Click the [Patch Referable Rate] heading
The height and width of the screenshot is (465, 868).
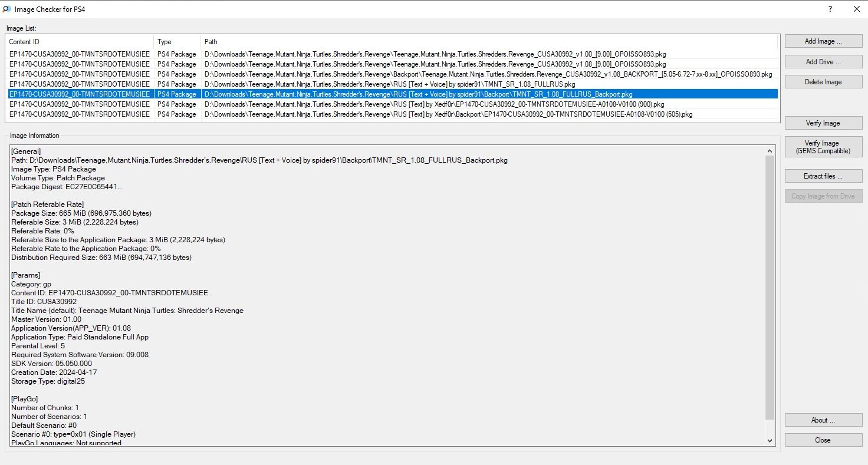click(48, 205)
